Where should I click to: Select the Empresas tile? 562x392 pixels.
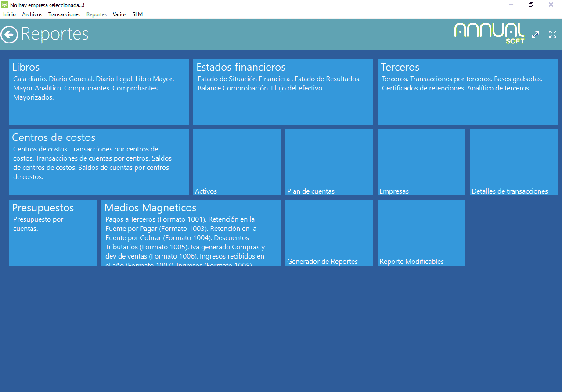coord(421,162)
